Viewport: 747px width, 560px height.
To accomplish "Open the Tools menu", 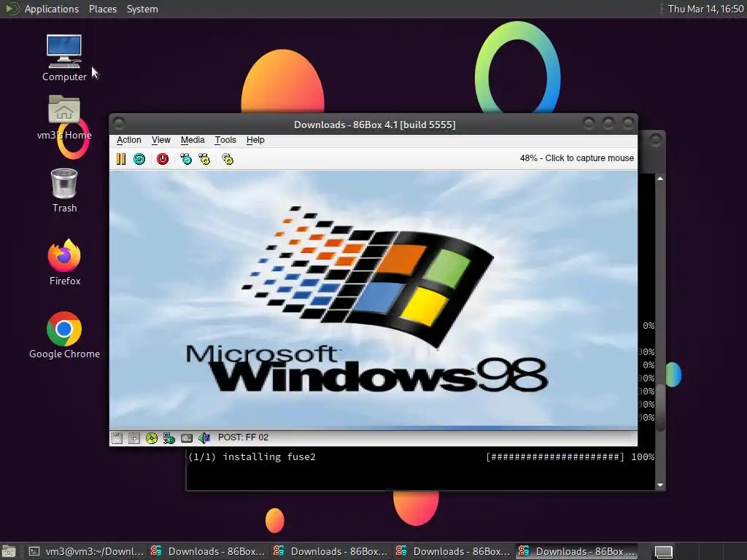I will pyautogui.click(x=225, y=140).
